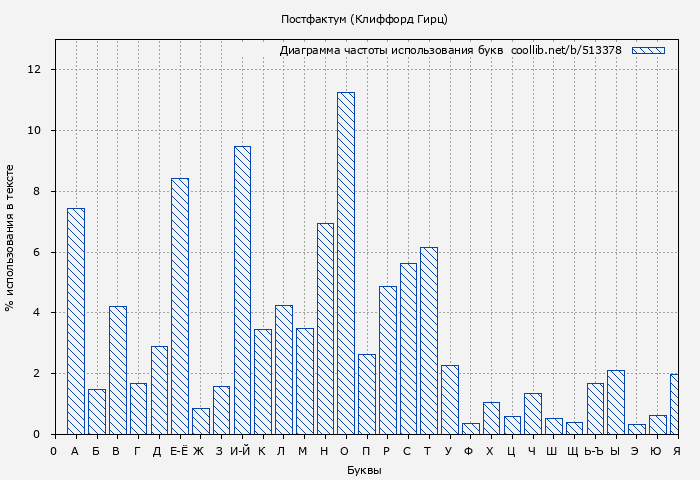
Task: Click the И-Й frequency bar
Action: [x=242, y=290]
